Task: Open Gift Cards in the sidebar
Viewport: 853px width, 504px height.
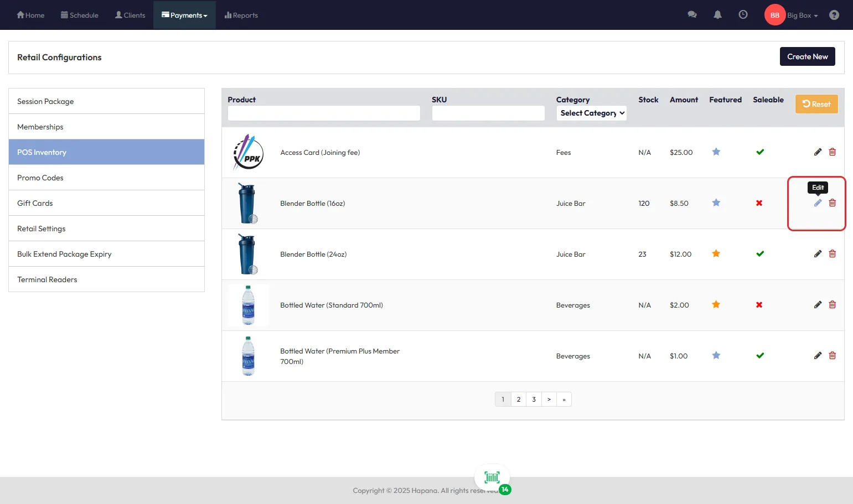Action: [x=35, y=203]
